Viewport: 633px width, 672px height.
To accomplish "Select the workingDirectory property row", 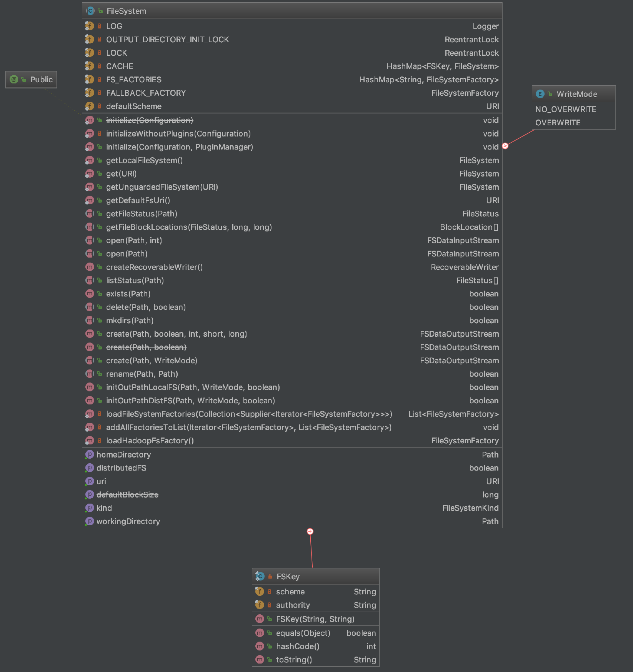I will 128,521.
